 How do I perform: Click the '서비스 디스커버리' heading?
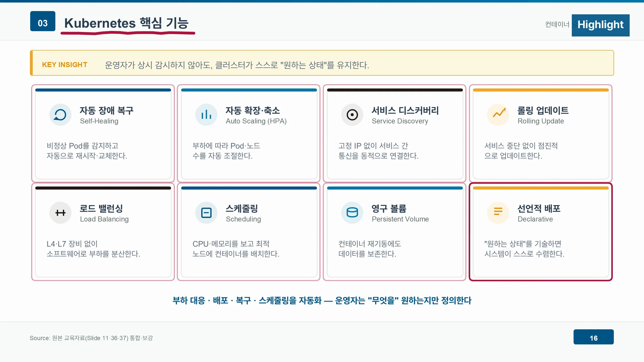tap(405, 110)
